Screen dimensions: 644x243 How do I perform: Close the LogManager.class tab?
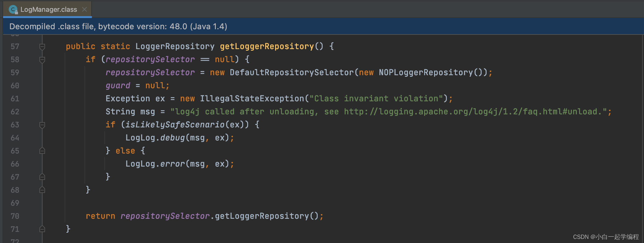tap(84, 9)
